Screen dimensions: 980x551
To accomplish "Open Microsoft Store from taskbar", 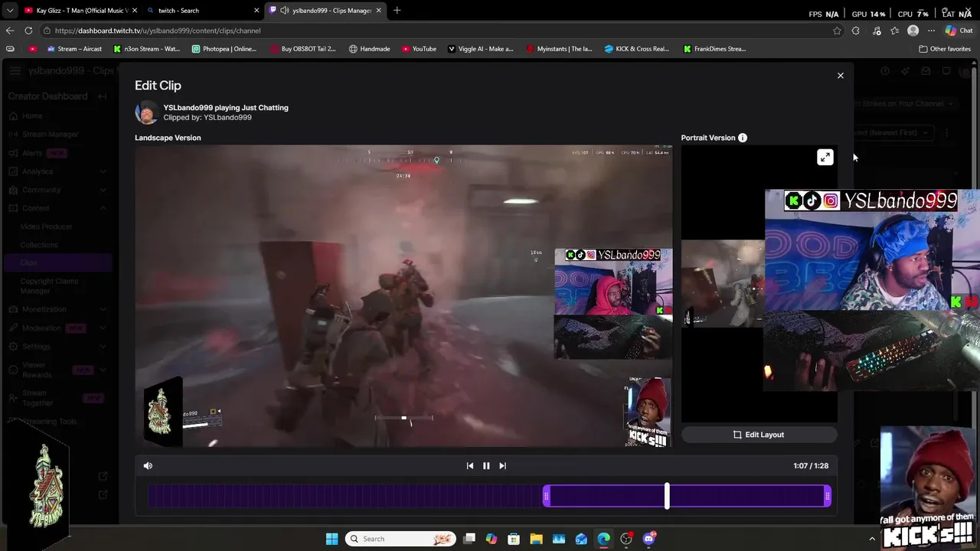I will point(514,539).
